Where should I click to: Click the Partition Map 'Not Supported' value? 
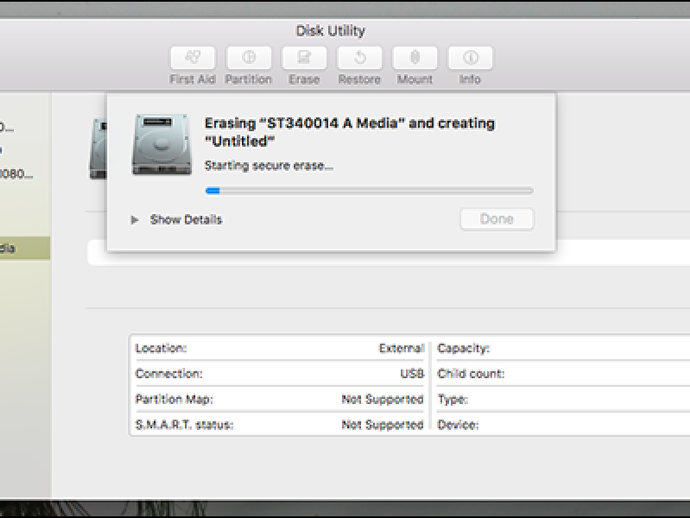pos(382,399)
